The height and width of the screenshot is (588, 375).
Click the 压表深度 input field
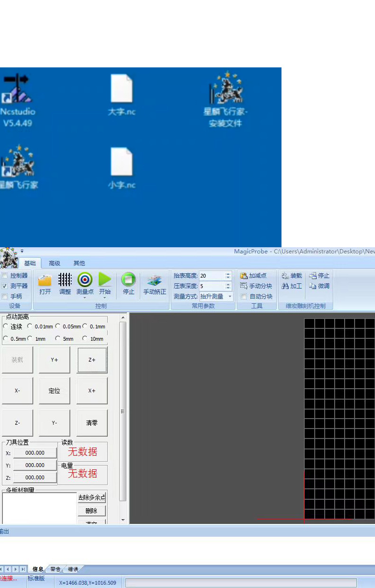tap(212, 286)
